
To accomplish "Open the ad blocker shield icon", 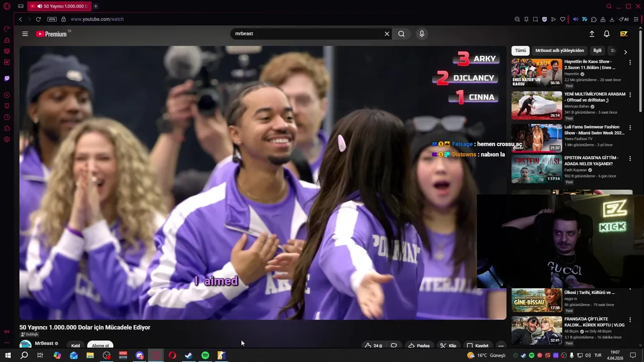I will point(544,19).
